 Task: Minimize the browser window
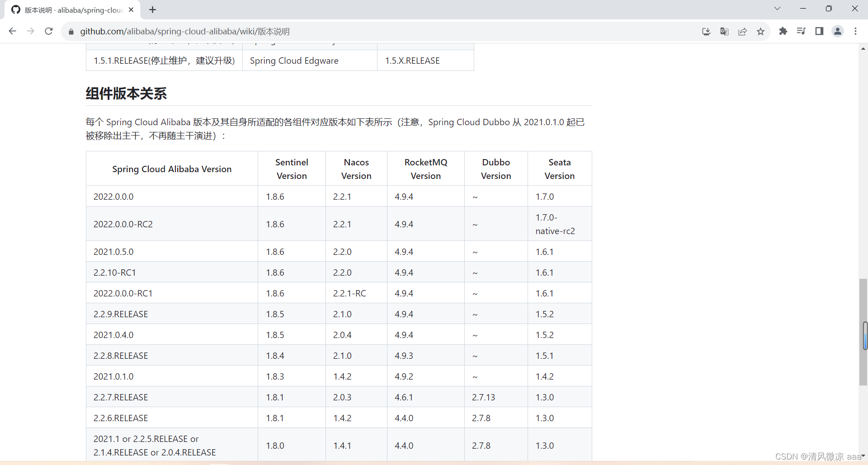pos(803,9)
